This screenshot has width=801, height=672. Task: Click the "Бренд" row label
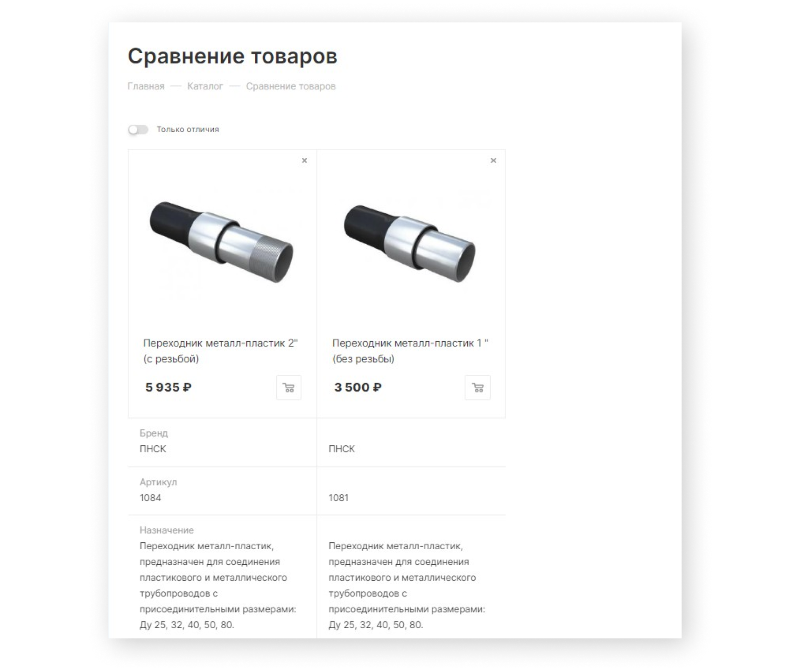(x=154, y=433)
